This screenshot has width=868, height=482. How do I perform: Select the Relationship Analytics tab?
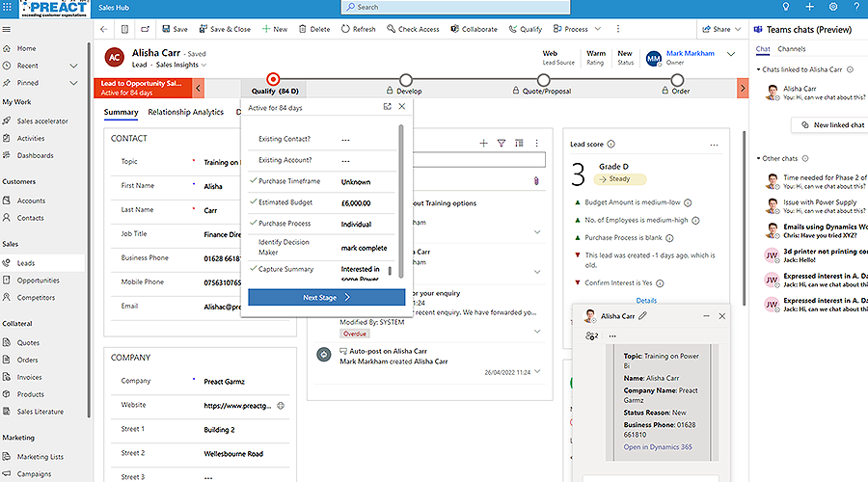[x=185, y=113]
